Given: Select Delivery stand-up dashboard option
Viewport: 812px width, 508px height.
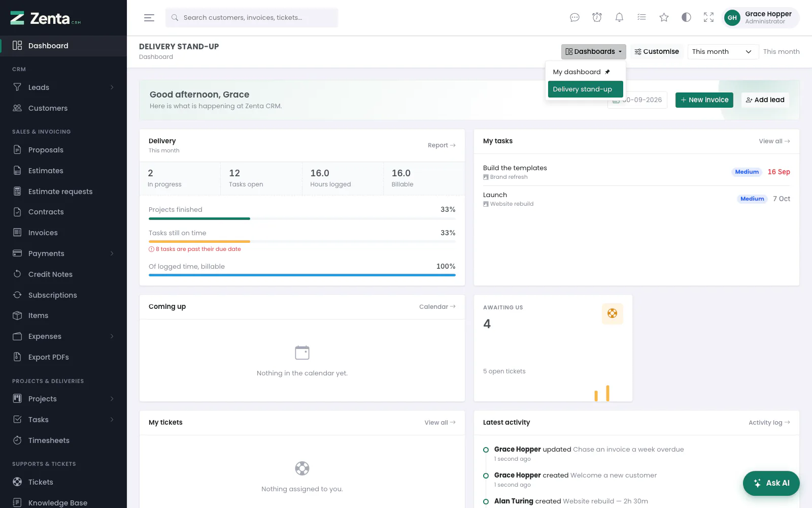Looking at the screenshot, I should (x=585, y=89).
